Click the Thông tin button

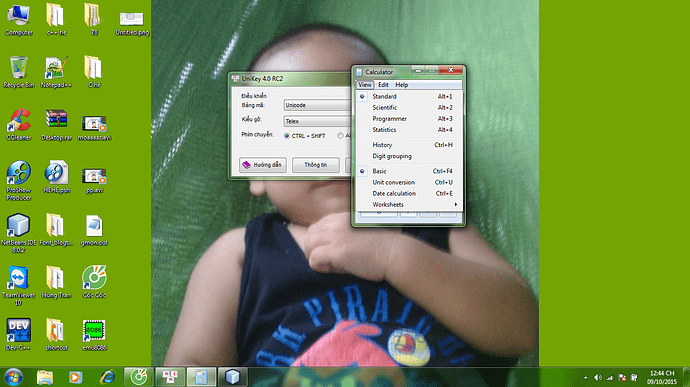(316, 165)
